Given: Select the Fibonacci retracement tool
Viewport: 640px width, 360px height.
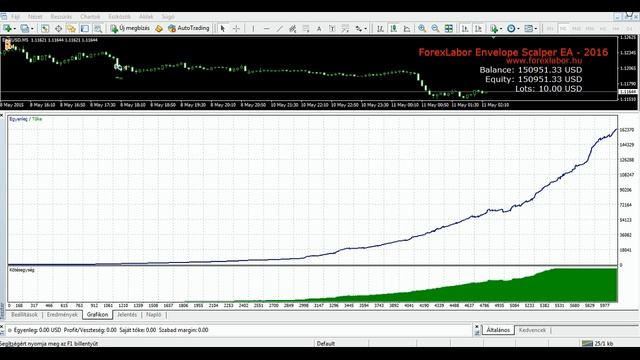Looking at the screenshot, I should point(306,28).
